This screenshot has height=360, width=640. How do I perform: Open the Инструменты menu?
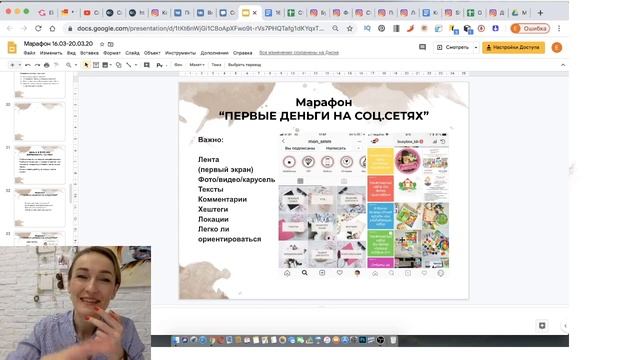click(x=180, y=53)
